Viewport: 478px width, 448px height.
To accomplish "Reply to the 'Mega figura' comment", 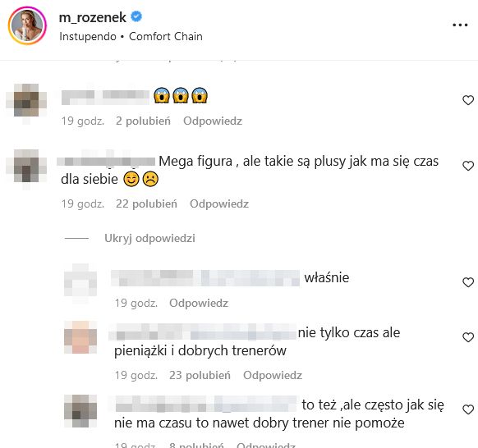I will click(219, 203).
